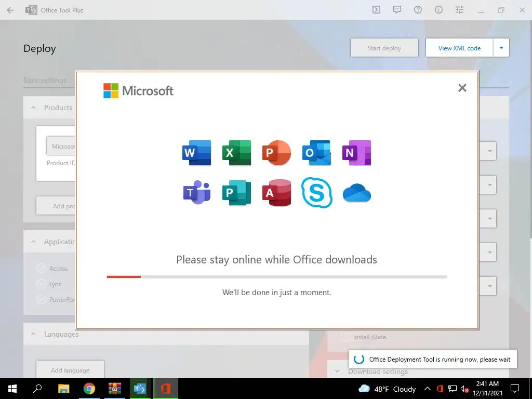Click the Excel icon in the installer dialog
The width and height of the screenshot is (532, 399).
(236, 153)
